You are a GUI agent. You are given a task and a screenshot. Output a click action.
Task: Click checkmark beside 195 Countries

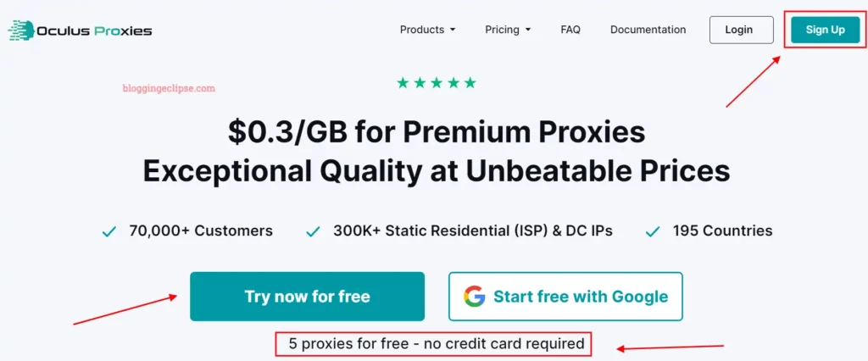[653, 231]
